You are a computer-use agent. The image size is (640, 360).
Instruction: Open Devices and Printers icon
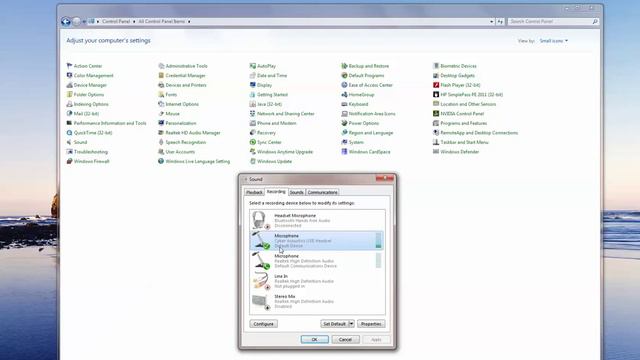pos(161,85)
